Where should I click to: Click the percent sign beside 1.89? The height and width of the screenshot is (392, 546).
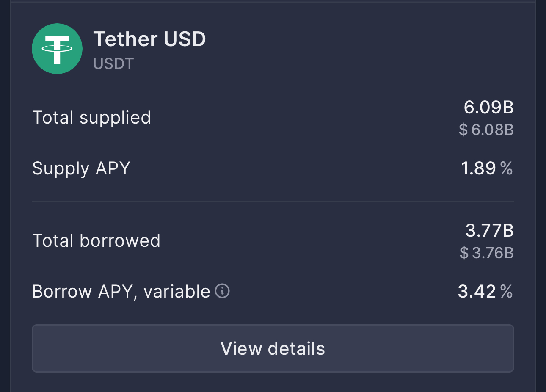(506, 168)
